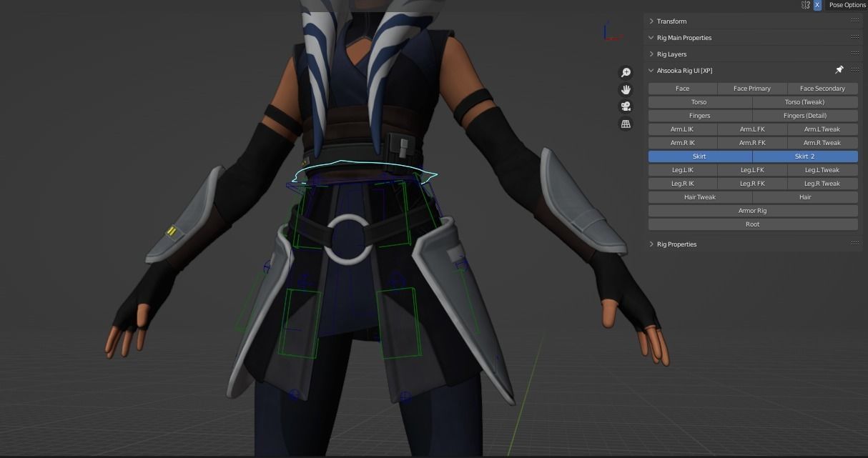
Task: Toggle the Face Primary layer
Action: click(x=752, y=89)
